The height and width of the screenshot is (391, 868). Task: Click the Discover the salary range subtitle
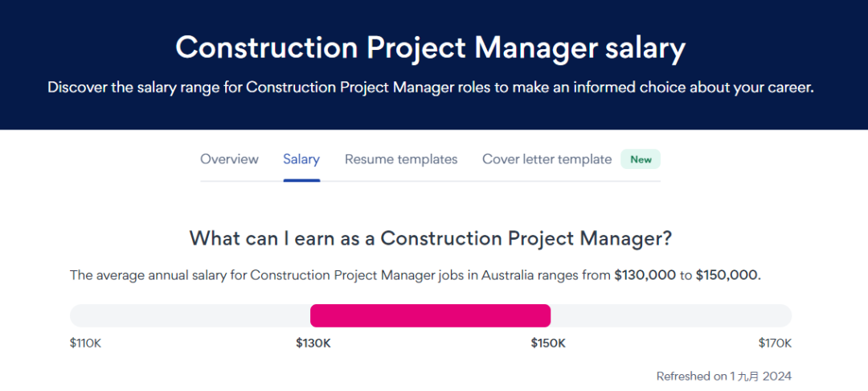pyautogui.click(x=430, y=88)
